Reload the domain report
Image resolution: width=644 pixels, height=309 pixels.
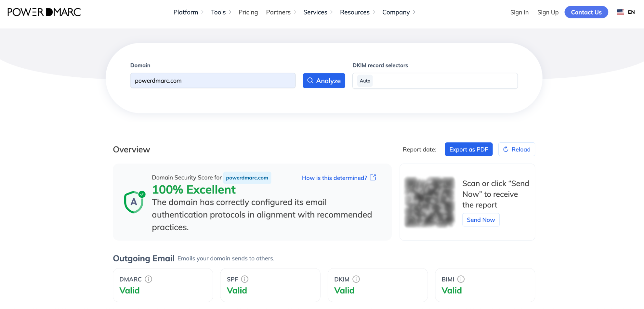tap(516, 149)
